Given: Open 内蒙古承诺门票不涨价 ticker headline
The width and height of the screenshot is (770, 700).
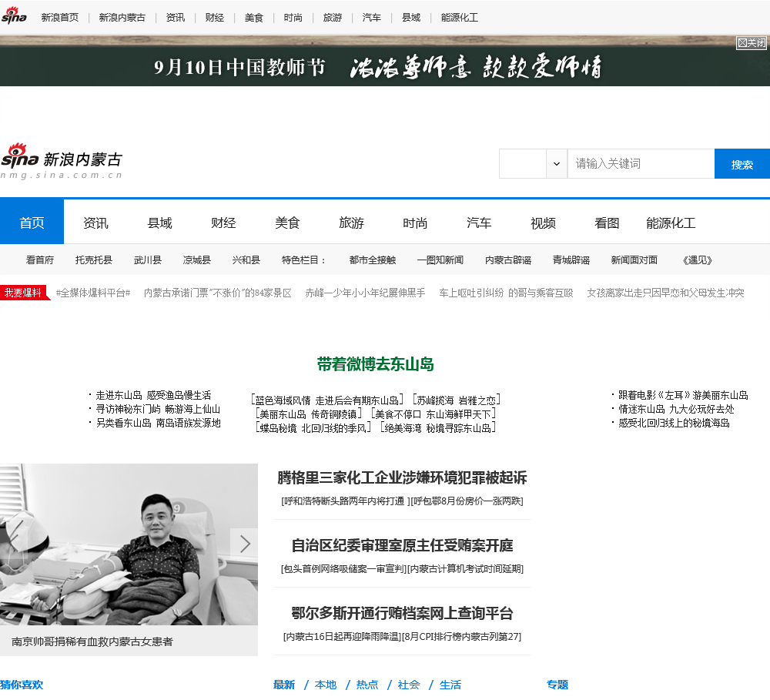Looking at the screenshot, I should tap(218, 293).
